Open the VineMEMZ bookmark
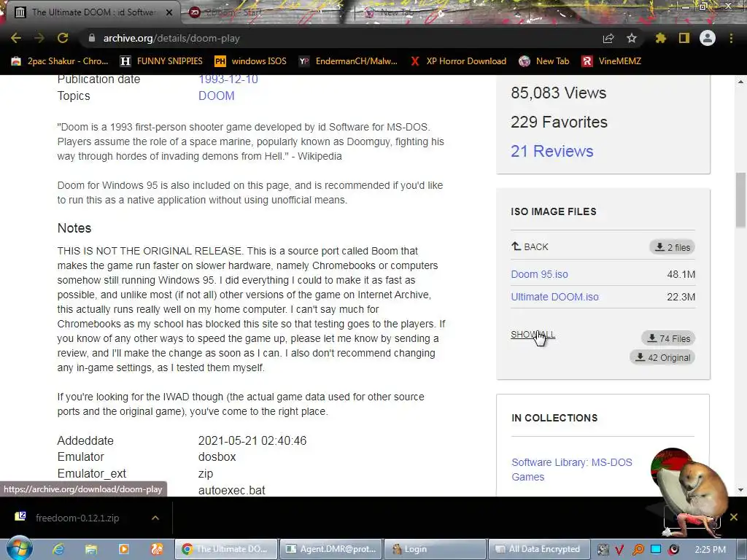The image size is (747, 560). pyautogui.click(x=611, y=61)
